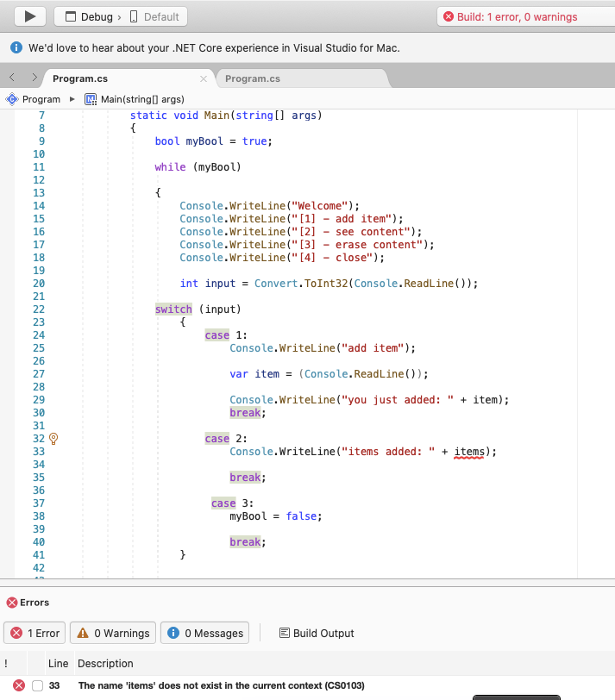The width and height of the screenshot is (615, 700).
Task: Open the Main(string[] args) member breadcrumb
Action: [x=142, y=99]
